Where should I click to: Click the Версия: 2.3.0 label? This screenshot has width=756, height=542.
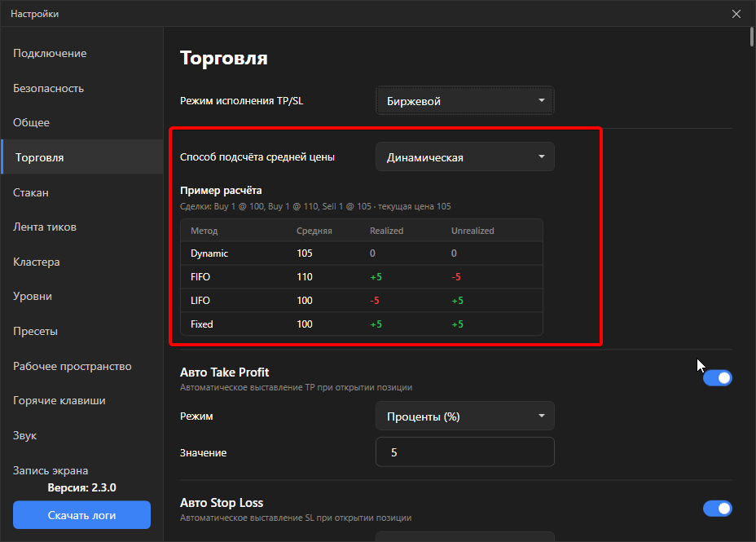pos(82,487)
